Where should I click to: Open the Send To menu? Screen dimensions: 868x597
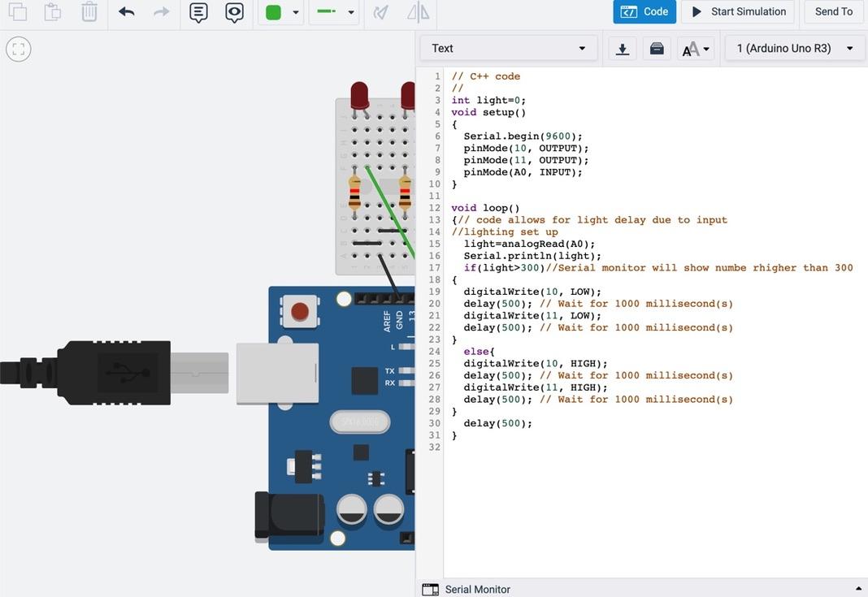coord(834,11)
